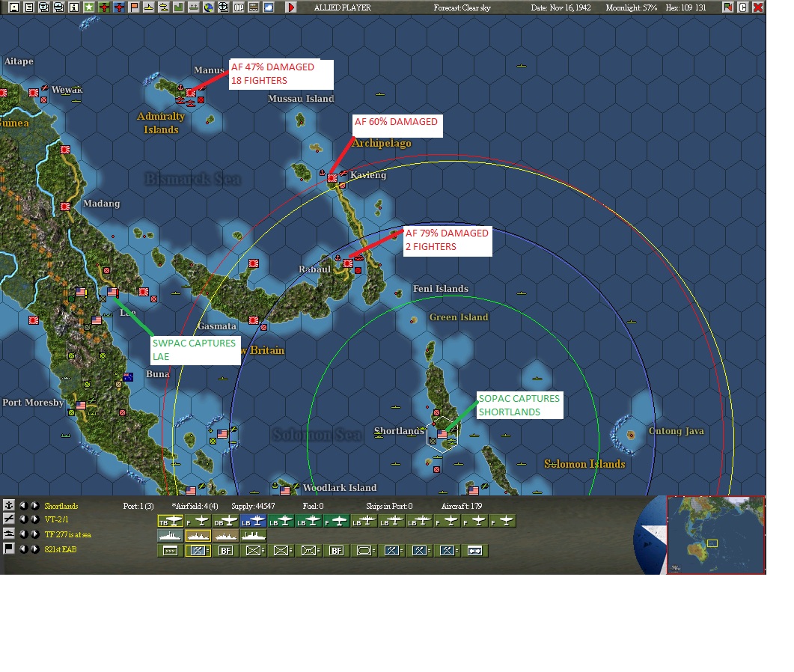
Task: Select the highlighted engineer ground unit icon
Action: click(x=198, y=551)
